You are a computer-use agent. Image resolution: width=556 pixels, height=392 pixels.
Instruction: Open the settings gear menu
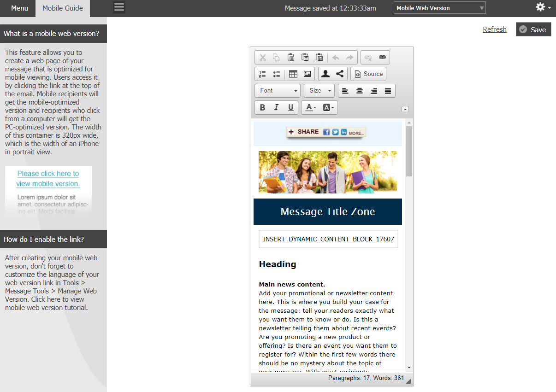pos(543,7)
